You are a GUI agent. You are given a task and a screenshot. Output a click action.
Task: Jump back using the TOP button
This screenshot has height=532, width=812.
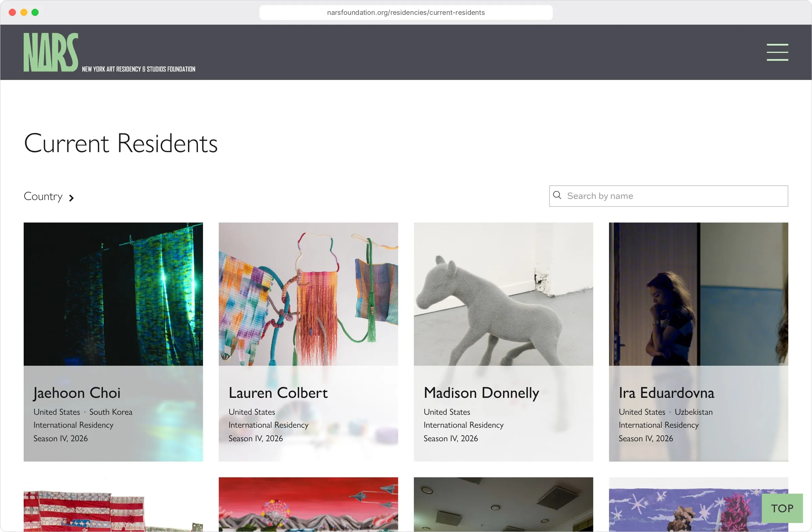click(782, 508)
